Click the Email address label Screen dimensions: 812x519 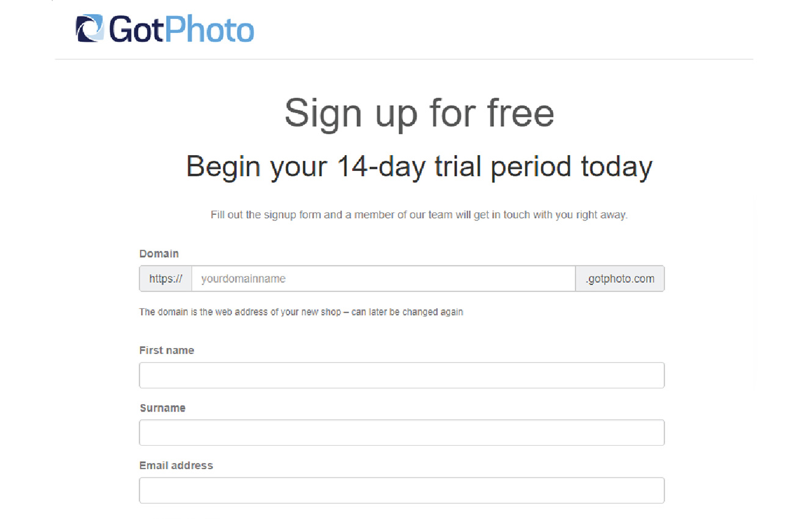coord(176,465)
